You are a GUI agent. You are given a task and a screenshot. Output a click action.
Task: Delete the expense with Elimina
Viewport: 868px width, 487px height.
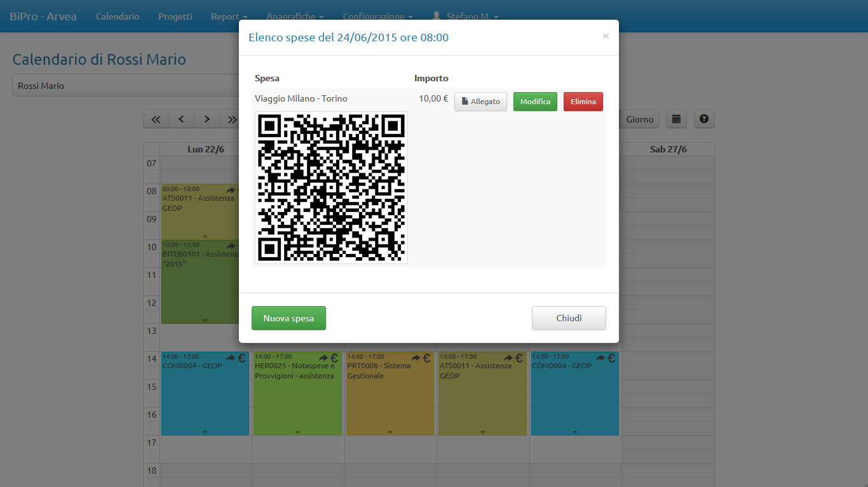click(x=583, y=102)
